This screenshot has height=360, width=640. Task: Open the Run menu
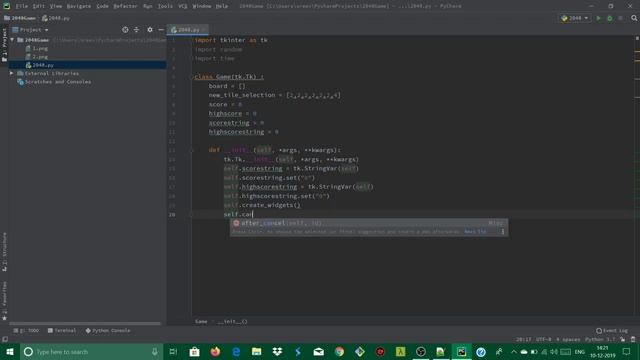click(x=147, y=6)
